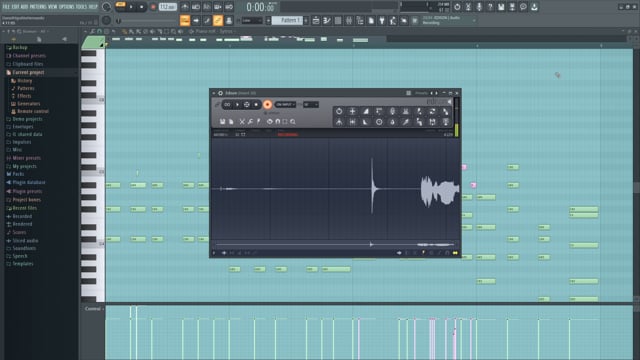The height and width of the screenshot is (360, 640).
Task: Open the FILE menu
Action: point(6,7)
